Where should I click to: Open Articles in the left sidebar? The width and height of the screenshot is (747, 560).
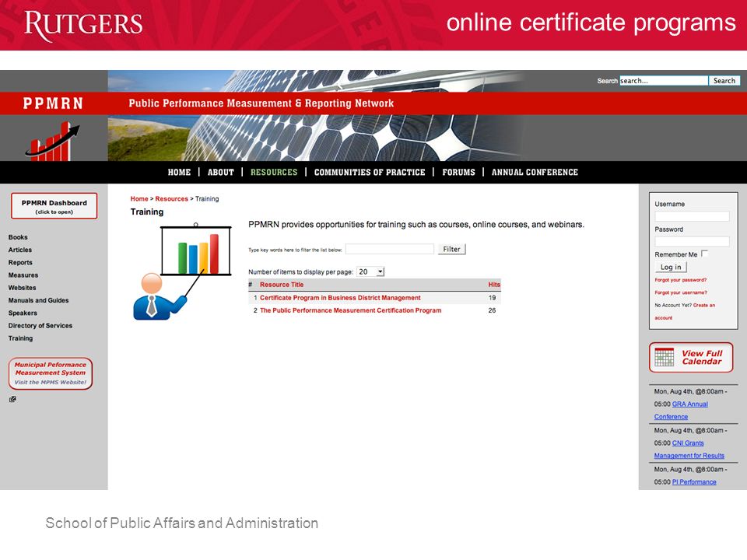[x=20, y=250]
